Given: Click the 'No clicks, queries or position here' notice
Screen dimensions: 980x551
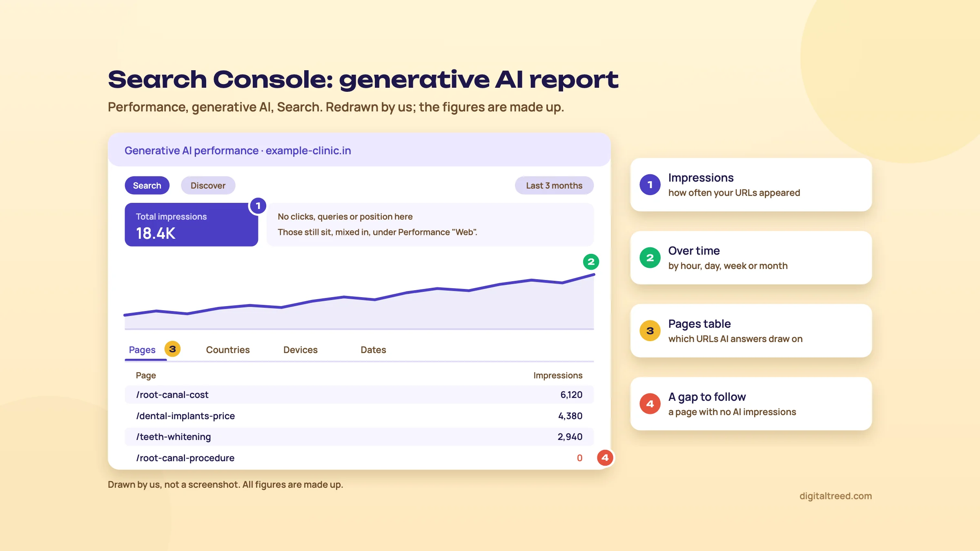Looking at the screenshot, I should (x=430, y=224).
